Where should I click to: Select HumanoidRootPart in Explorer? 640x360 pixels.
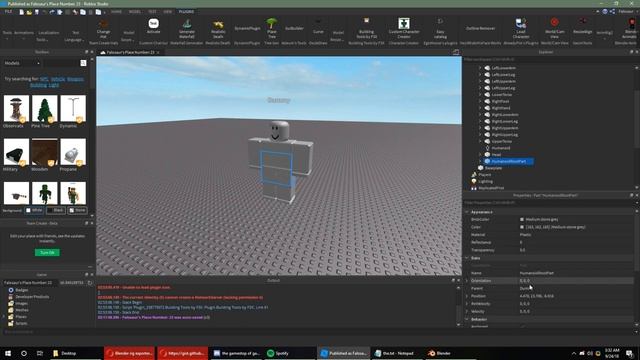(509, 161)
